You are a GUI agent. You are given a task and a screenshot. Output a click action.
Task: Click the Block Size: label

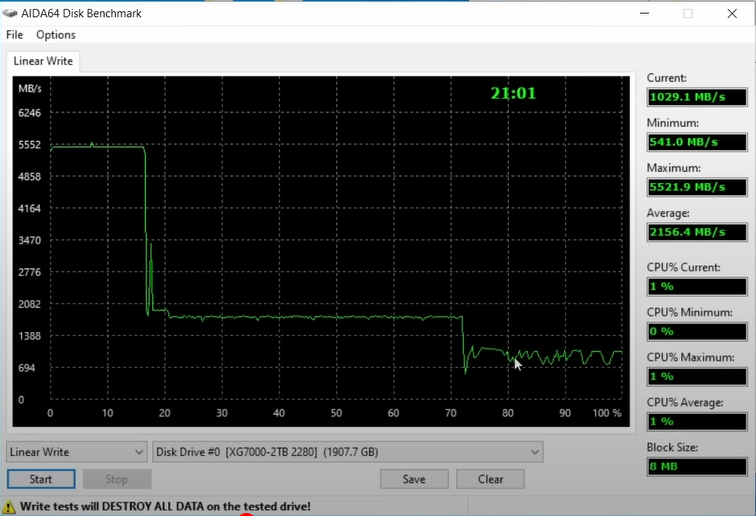(672, 448)
